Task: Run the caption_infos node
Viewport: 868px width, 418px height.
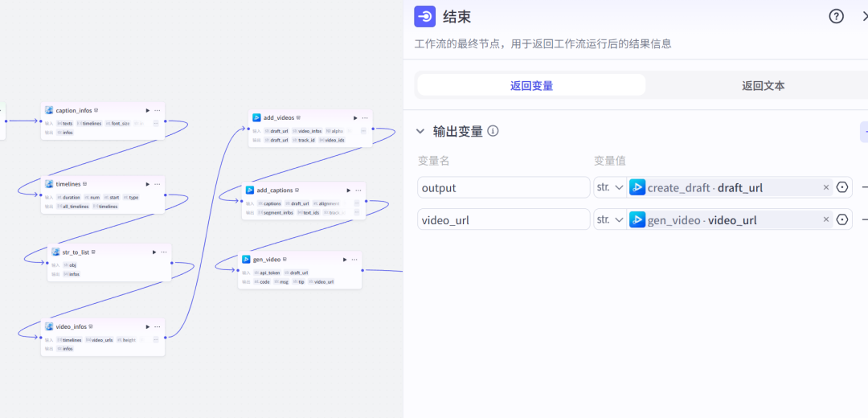Action: pyautogui.click(x=147, y=110)
